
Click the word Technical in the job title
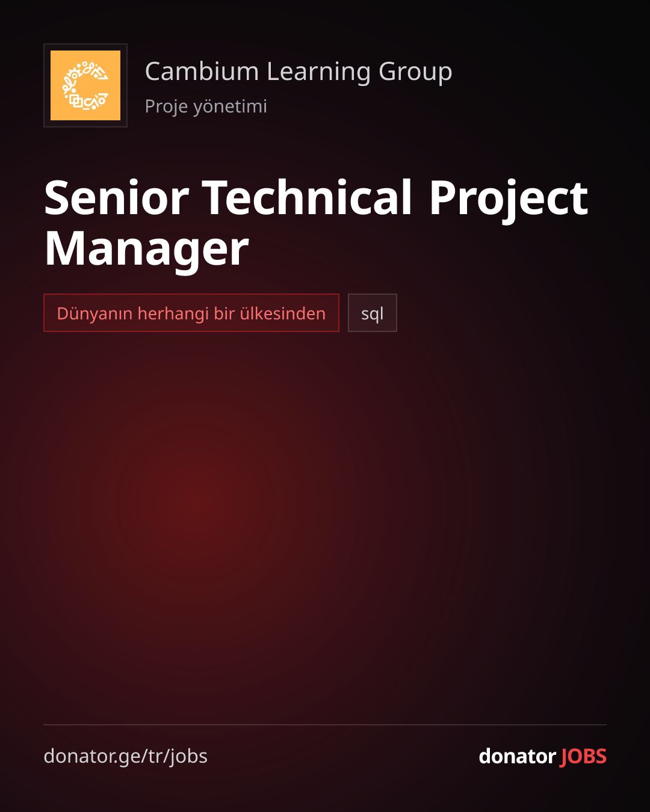(x=308, y=197)
